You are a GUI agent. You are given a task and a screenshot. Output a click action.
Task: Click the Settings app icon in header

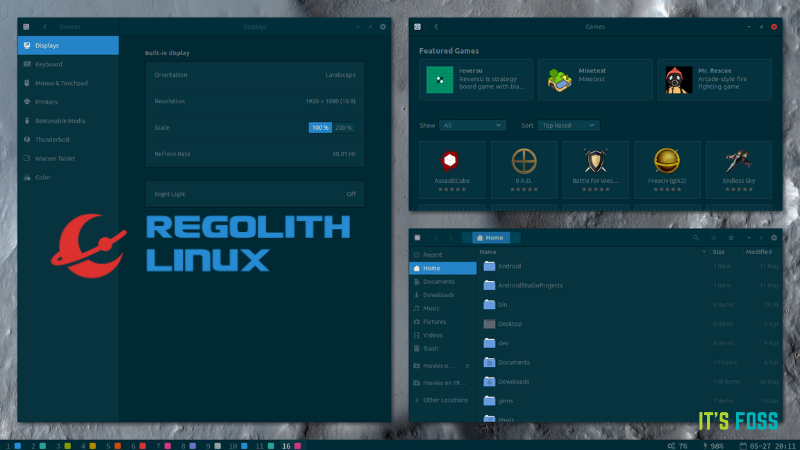tap(26, 27)
